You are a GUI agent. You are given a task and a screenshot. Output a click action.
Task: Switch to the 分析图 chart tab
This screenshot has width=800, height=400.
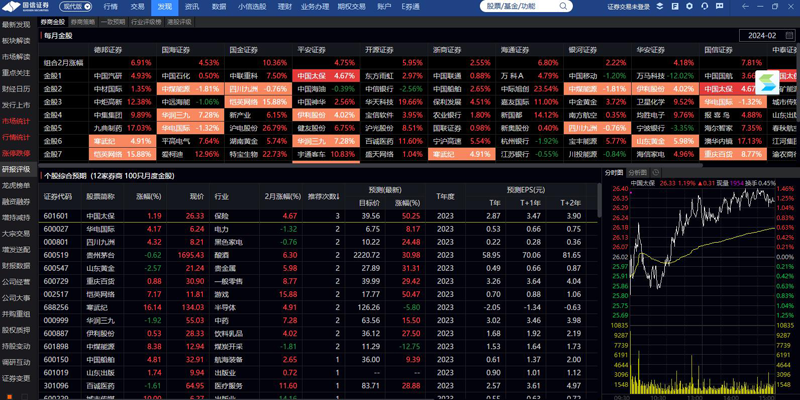[x=637, y=172]
